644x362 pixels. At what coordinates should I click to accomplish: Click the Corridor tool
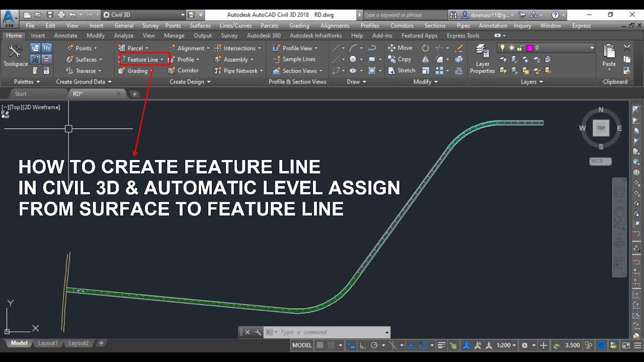[x=184, y=71]
